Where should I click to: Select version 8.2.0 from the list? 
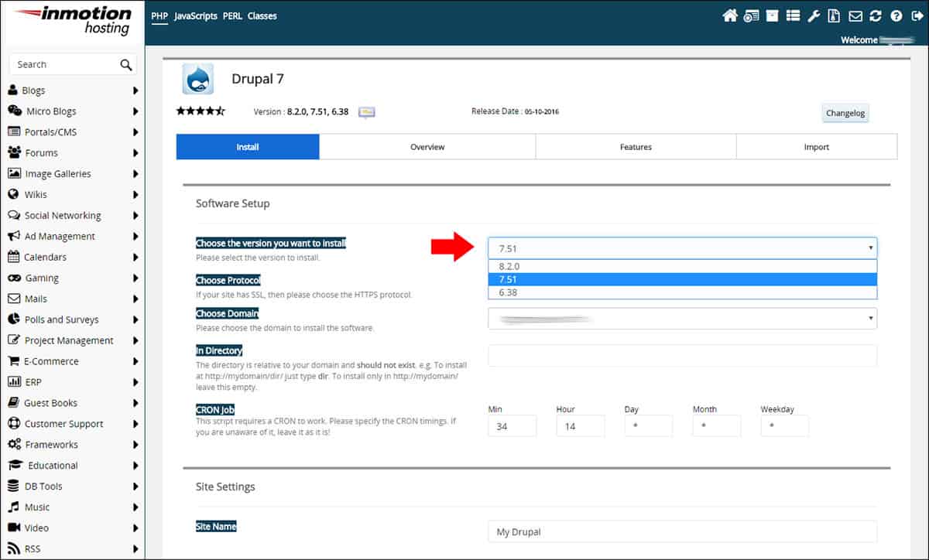(x=682, y=266)
